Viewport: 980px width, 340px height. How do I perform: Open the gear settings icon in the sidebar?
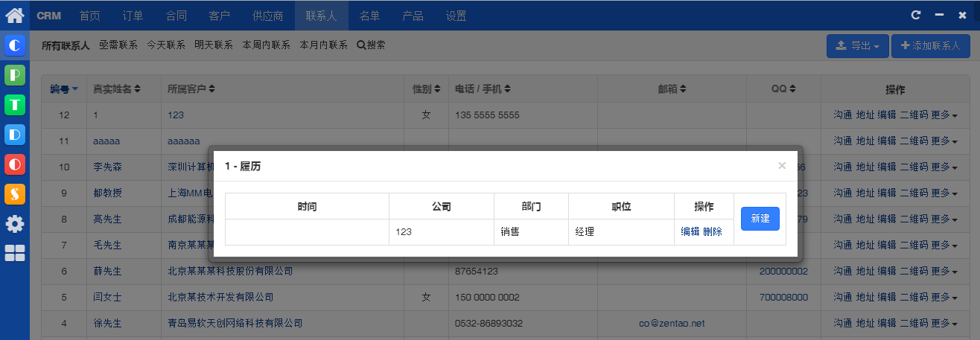click(x=15, y=224)
